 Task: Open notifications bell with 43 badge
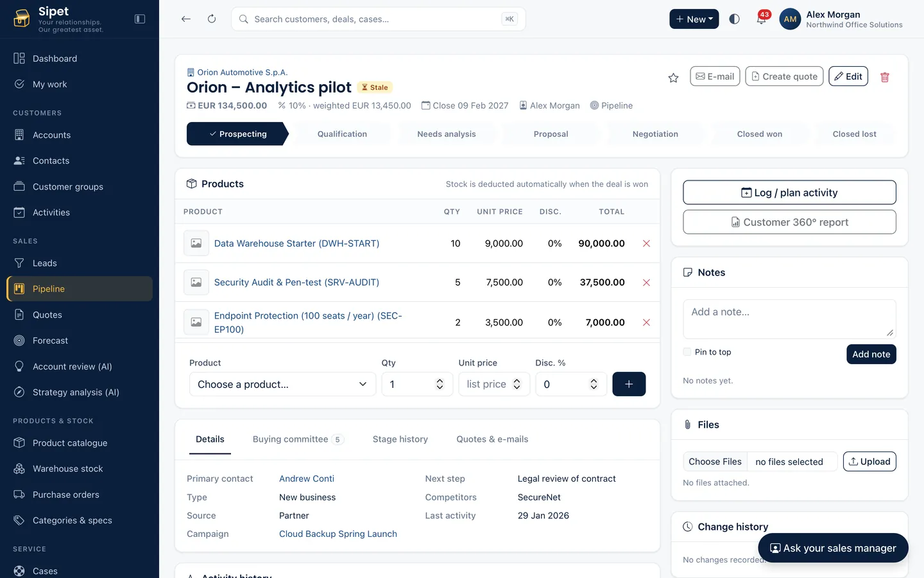(762, 19)
